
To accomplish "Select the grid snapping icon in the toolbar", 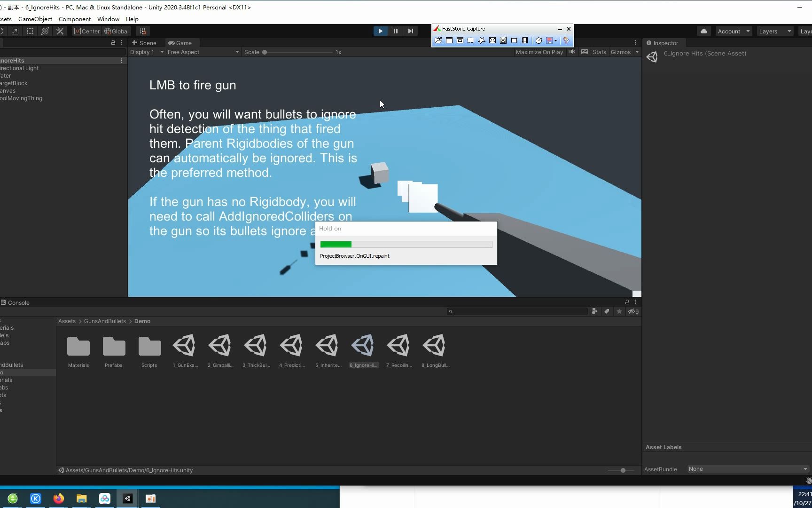I will pos(143,31).
